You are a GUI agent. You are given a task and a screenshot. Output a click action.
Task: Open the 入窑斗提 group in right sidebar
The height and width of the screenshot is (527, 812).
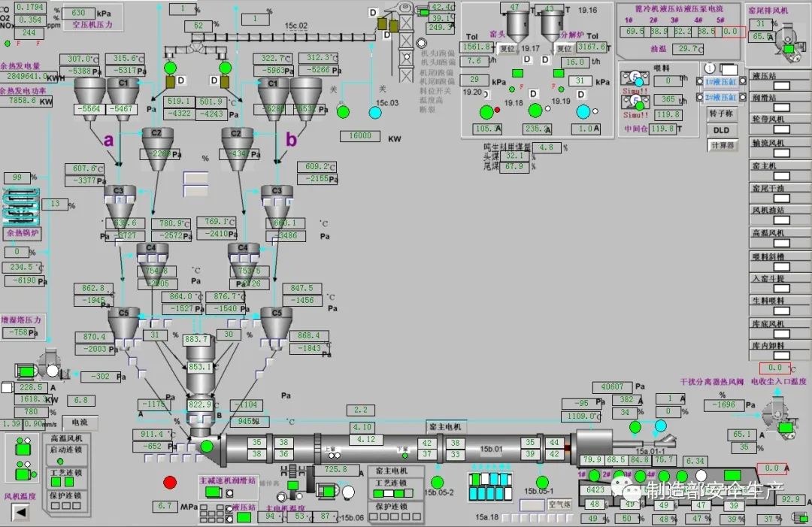coord(780,283)
